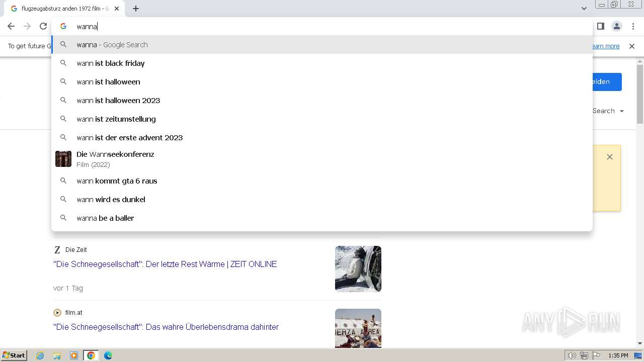Choose 'wanna - Google Search' suggestion

[x=322, y=45]
